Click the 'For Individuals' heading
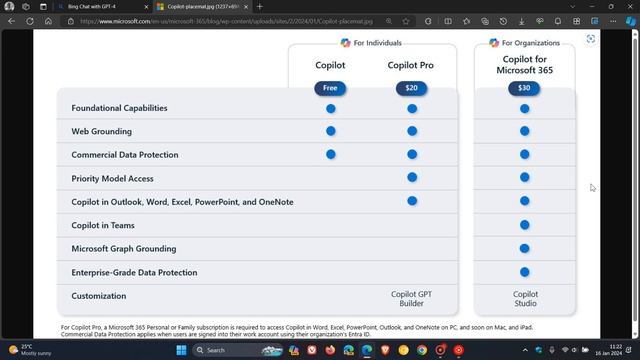The image size is (640, 360). 378,43
